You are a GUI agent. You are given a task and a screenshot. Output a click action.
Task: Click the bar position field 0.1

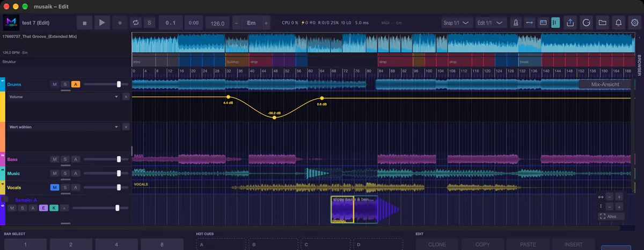coord(171,23)
